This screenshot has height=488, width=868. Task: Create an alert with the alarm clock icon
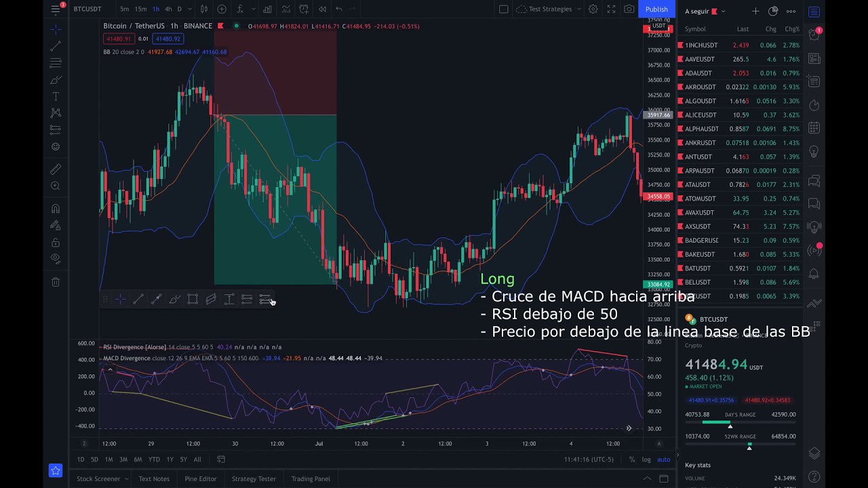pos(304,9)
